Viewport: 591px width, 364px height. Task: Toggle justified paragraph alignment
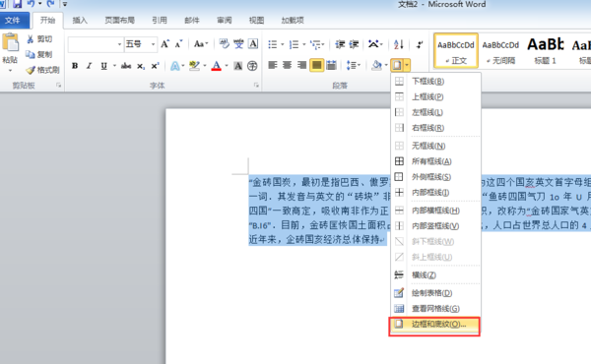[316, 66]
